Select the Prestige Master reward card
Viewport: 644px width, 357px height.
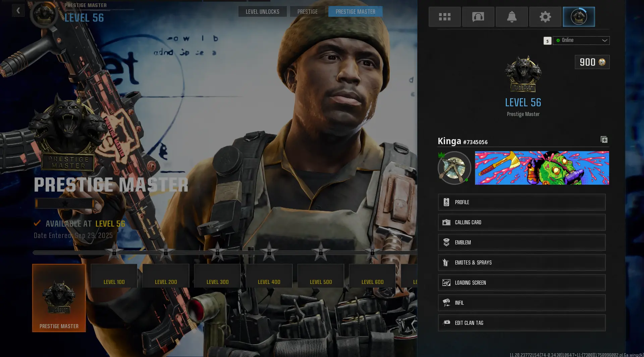tap(59, 298)
